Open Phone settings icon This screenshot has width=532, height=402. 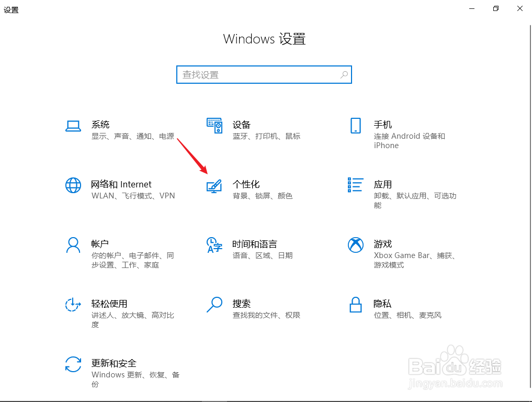(356, 126)
